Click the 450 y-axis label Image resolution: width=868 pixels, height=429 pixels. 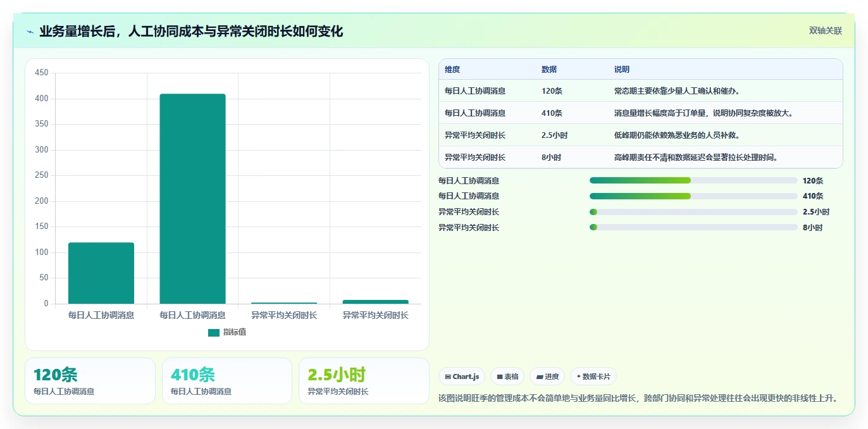pyautogui.click(x=42, y=73)
